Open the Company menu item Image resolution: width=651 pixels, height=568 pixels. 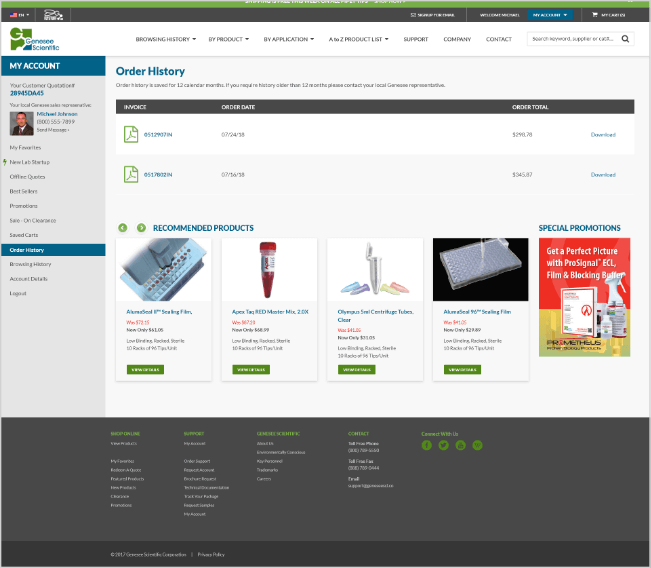tap(457, 39)
